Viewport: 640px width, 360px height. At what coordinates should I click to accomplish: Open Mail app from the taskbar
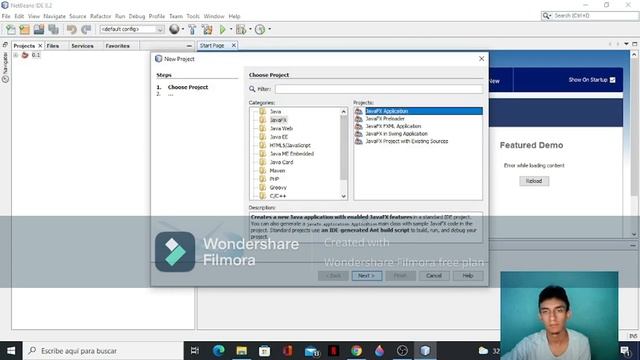[311, 351]
